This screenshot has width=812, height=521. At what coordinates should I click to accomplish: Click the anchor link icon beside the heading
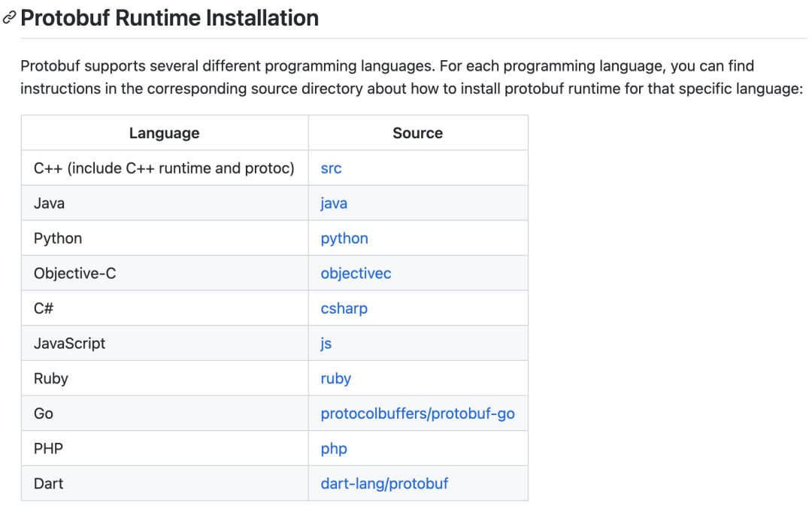click(9, 18)
